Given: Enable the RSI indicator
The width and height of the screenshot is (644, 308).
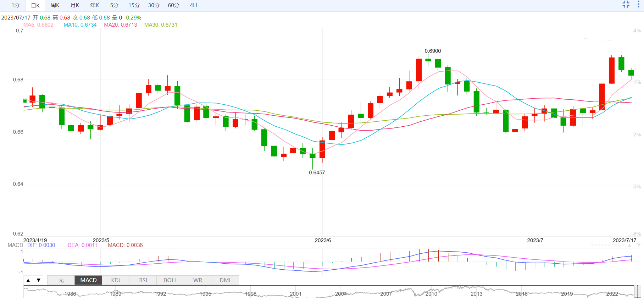Looking at the screenshot, I should pyautogui.click(x=143, y=280).
